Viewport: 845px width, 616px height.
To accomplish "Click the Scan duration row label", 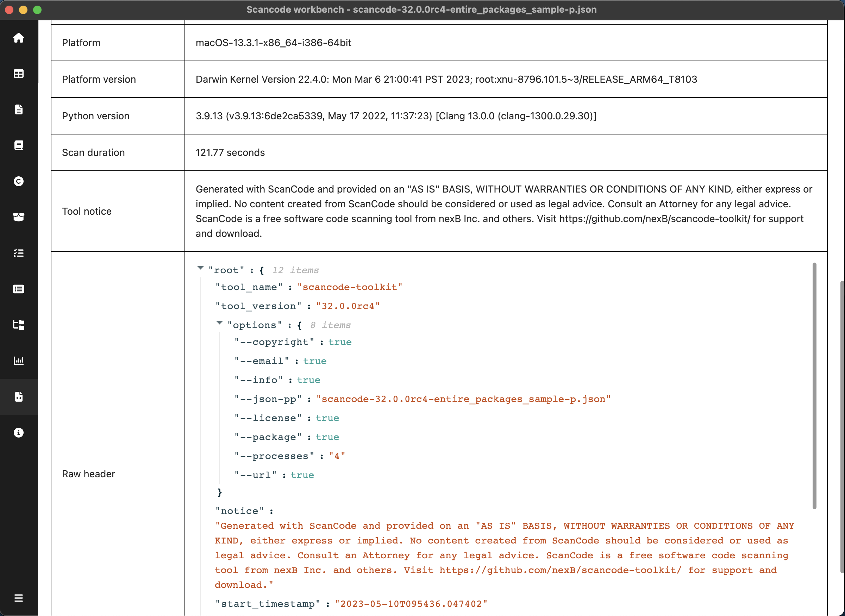I will [93, 152].
